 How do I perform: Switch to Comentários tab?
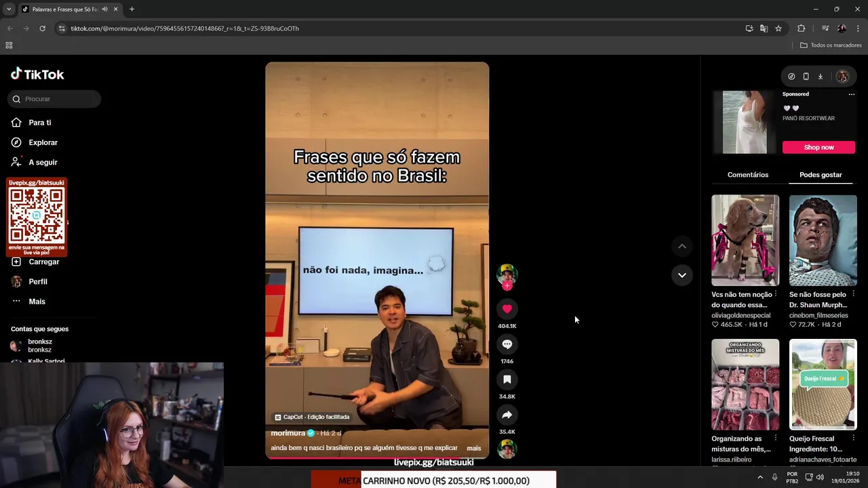tap(748, 175)
